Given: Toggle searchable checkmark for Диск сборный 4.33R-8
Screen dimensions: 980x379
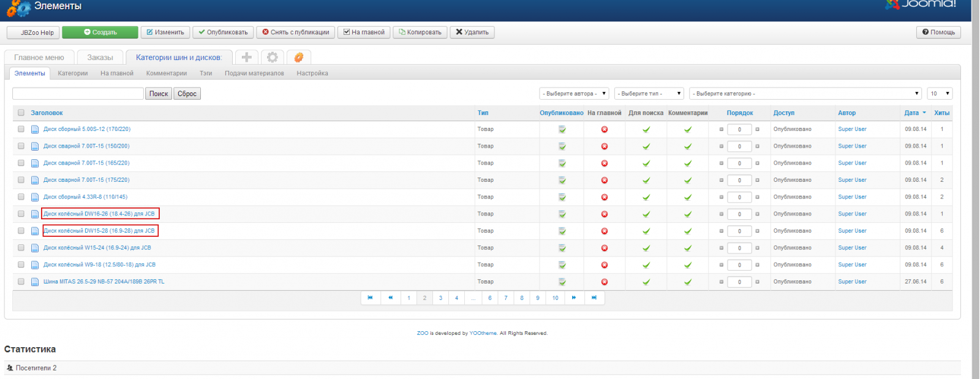Looking at the screenshot, I should point(646,197).
